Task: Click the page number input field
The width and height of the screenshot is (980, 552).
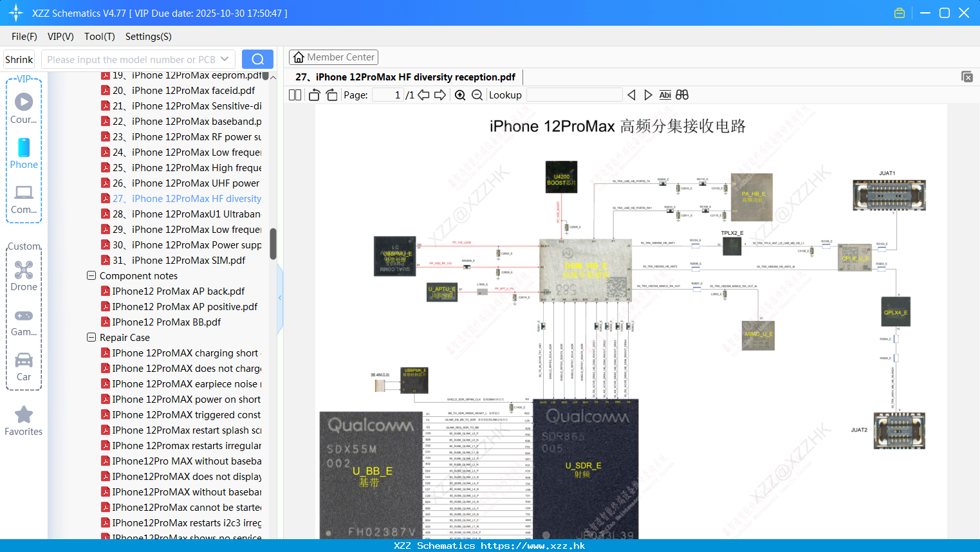Action: (388, 95)
